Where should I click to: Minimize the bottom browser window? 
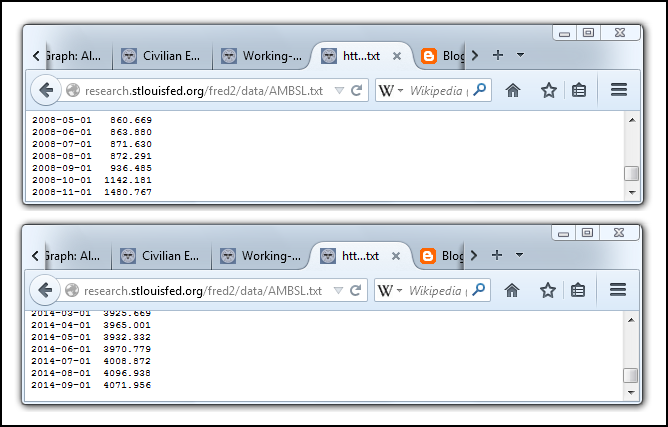point(564,233)
